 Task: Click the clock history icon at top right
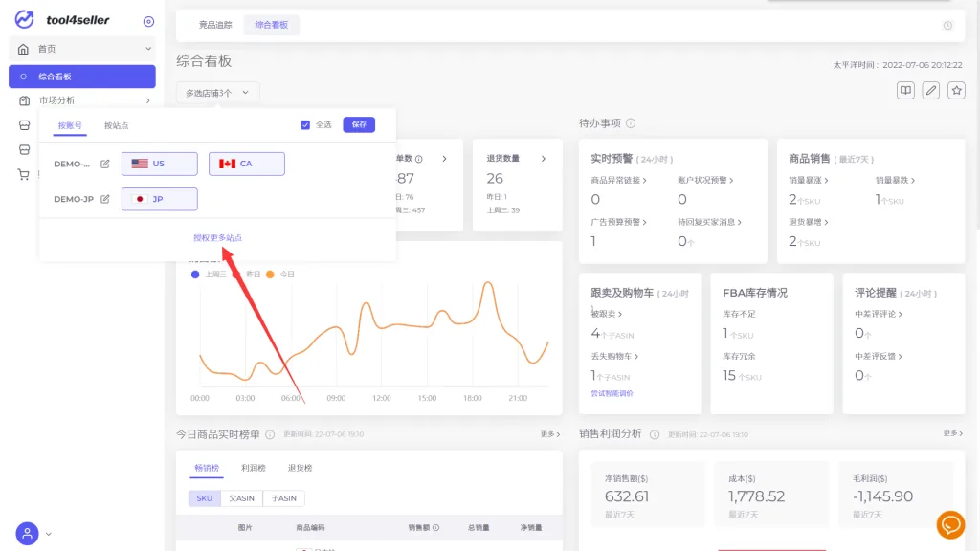947,26
